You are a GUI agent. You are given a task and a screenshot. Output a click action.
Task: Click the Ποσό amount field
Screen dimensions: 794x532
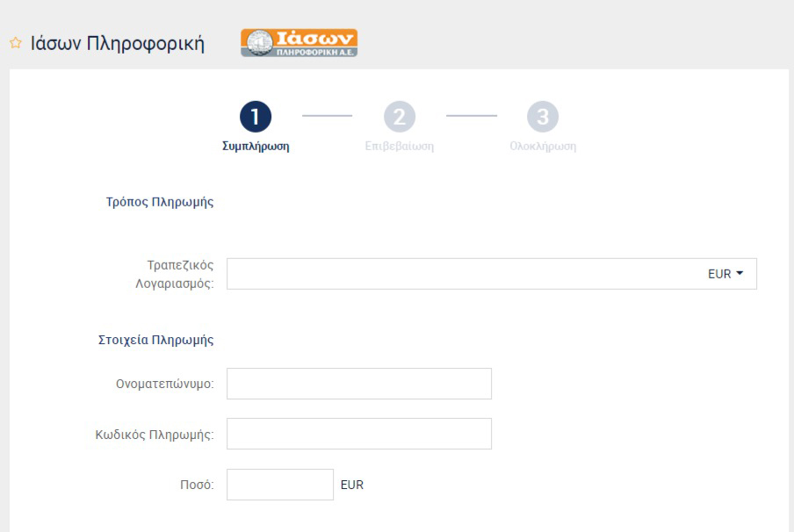(280, 485)
